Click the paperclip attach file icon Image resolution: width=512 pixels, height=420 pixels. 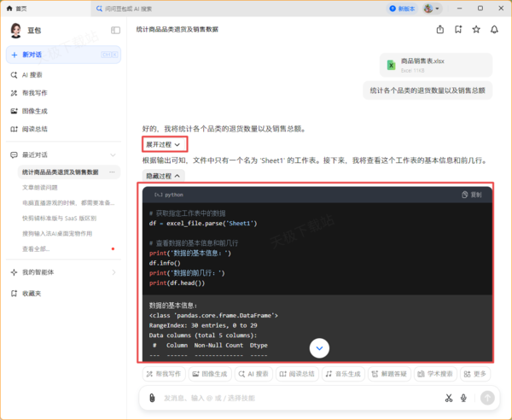pyautogui.click(x=152, y=398)
